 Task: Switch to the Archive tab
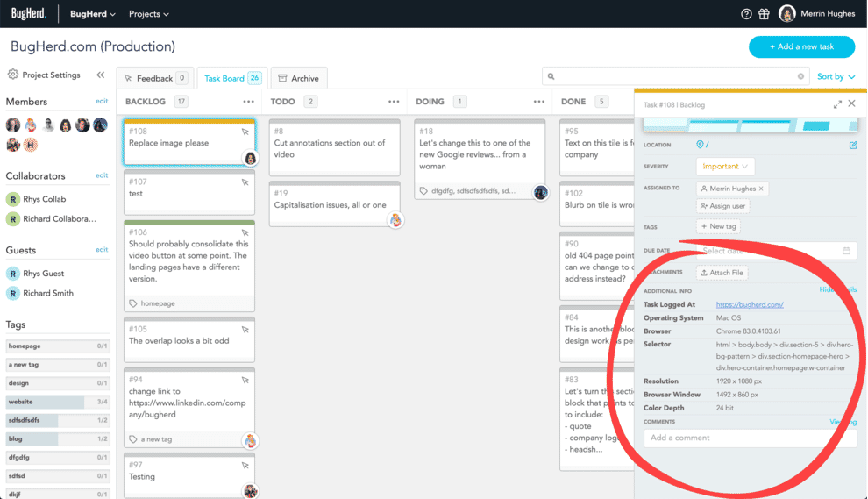point(299,78)
